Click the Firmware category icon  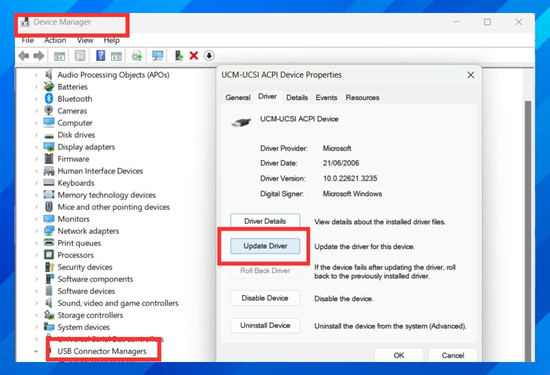pos(49,159)
